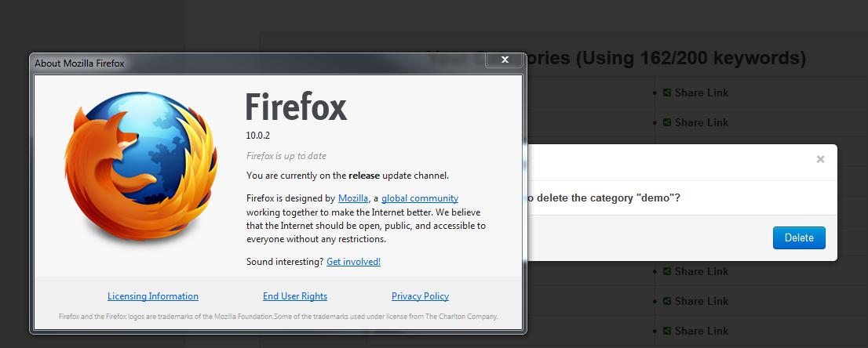The height and width of the screenshot is (348, 868).
Task: Click the 'Firefox is up to date' status
Action: [x=286, y=156]
